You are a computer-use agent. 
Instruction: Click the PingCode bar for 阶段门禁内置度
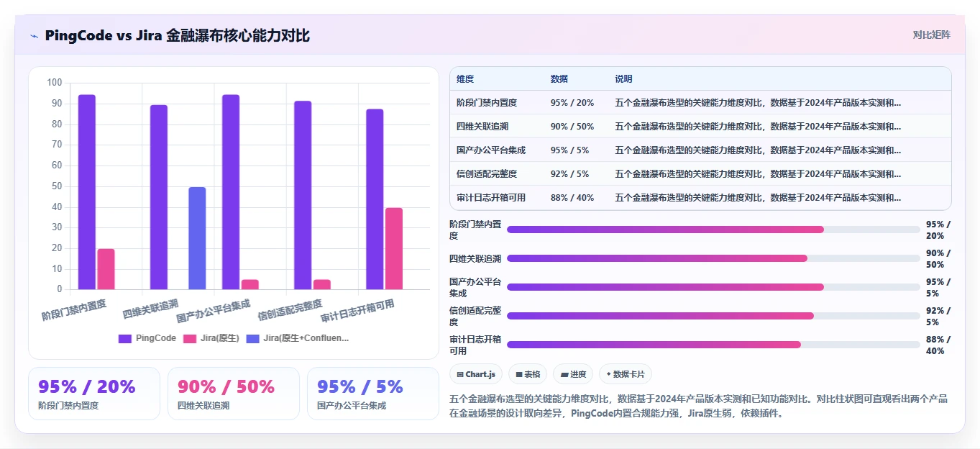[87, 192]
